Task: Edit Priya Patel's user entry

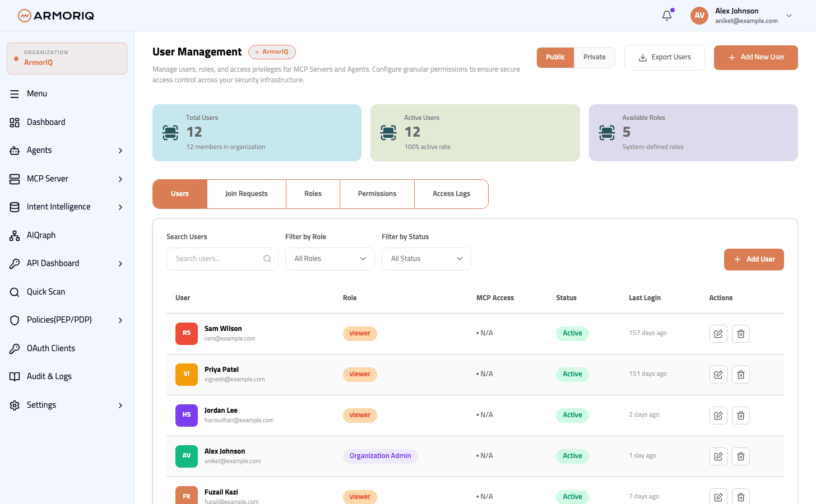Action: pyautogui.click(x=718, y=375)
